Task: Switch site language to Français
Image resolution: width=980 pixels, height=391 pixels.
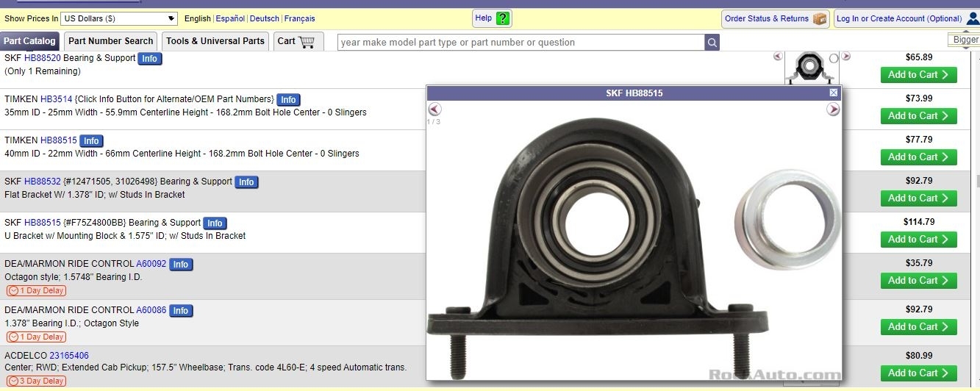Action: click(299, 18)
